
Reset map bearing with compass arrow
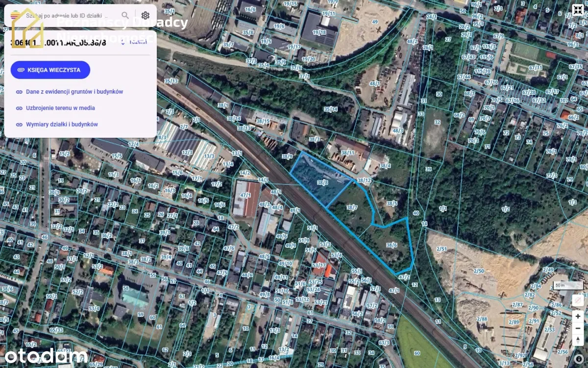[578, 340]
